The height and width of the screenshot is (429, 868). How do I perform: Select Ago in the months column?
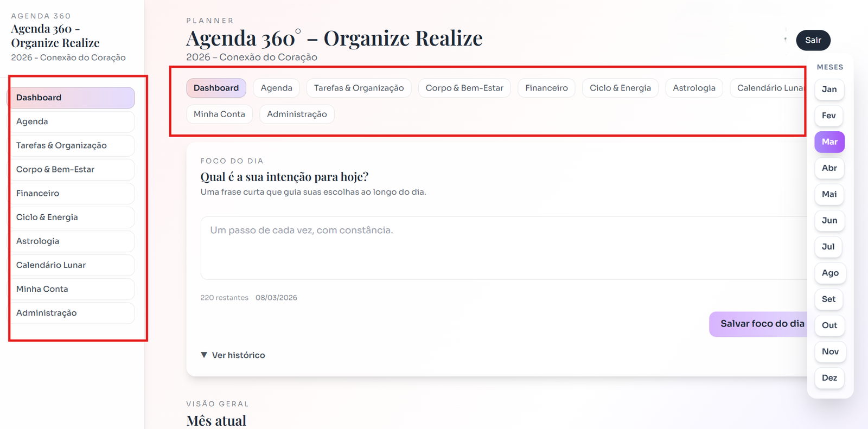click(x=830, y=273)
